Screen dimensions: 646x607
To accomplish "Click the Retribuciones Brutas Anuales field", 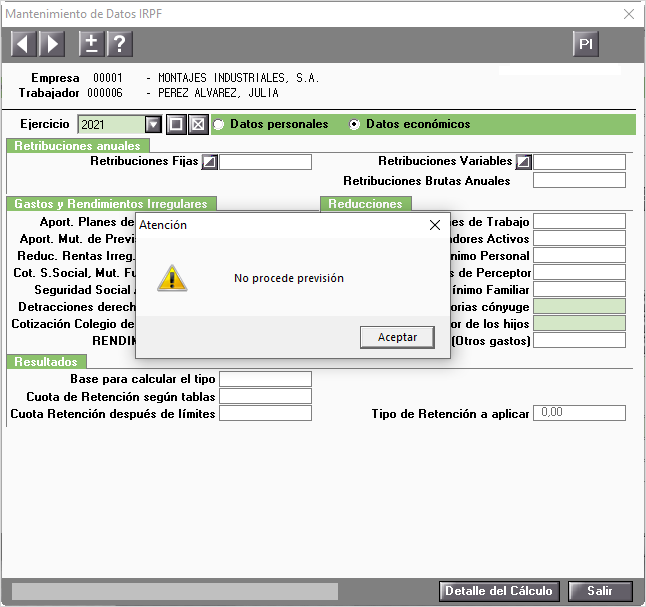I will 579,180.
